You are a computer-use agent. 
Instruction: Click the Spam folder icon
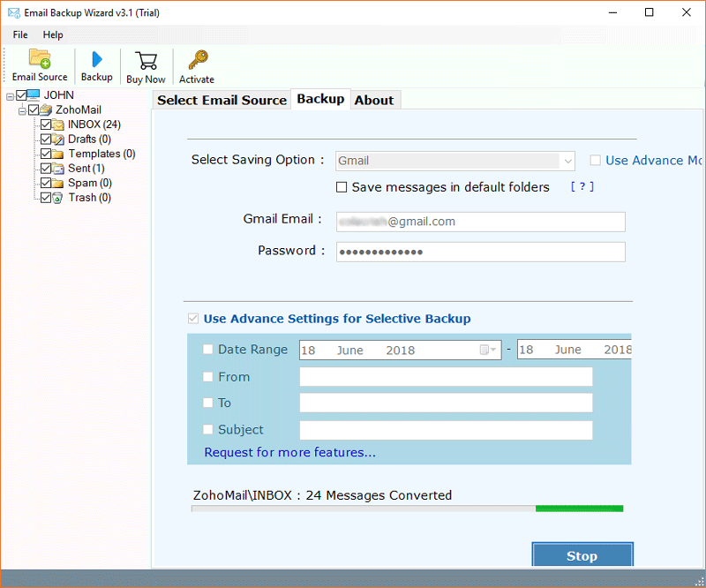(x=57, y=183)
